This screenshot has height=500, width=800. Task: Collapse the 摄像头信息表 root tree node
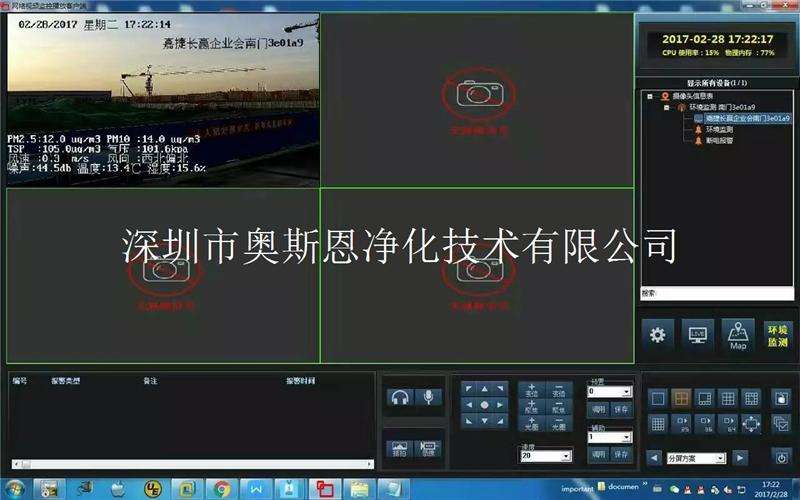(x=649, y=96)
